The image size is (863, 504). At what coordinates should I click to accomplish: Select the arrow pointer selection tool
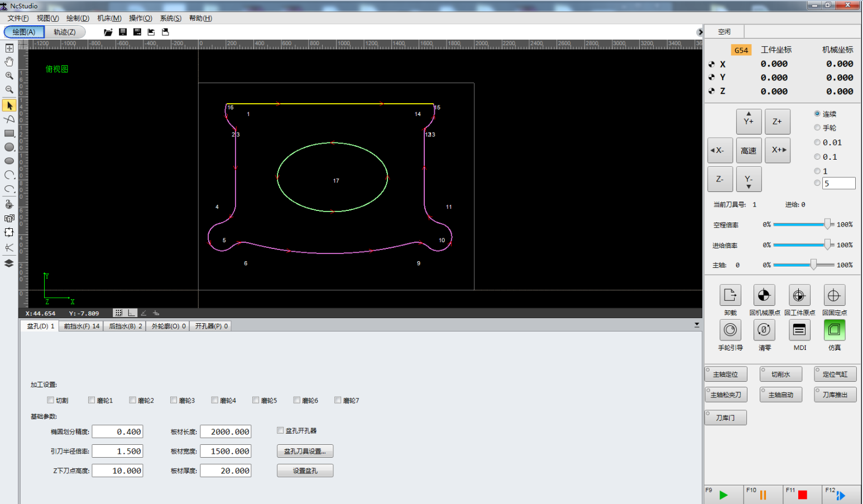pyautogui.click(x=9, y=105)
